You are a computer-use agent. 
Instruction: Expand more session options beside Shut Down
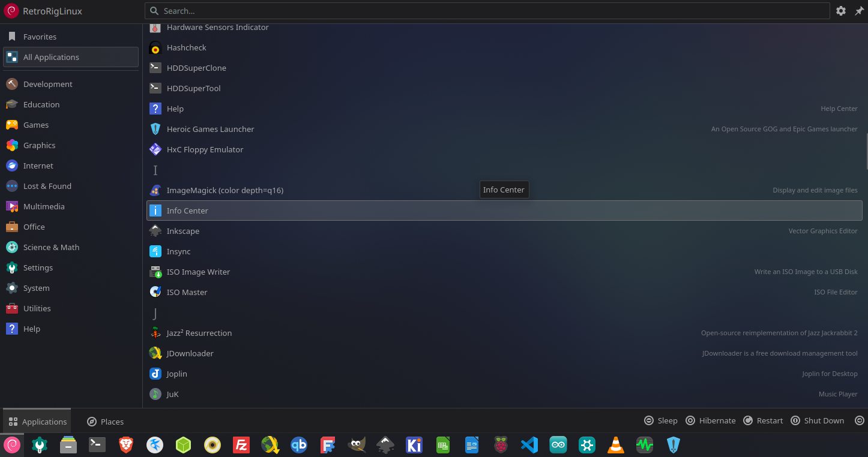point(859,421)
